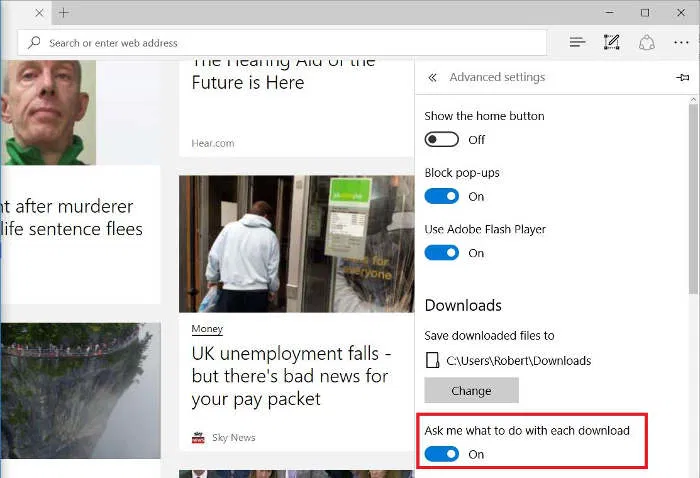Click the settings pane scroll up arrow

pyautogui.click(x=693, y=100)
